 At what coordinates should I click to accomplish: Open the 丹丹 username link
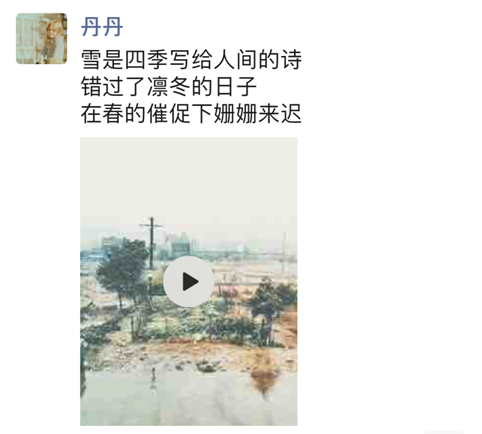(x=102, y=27)
